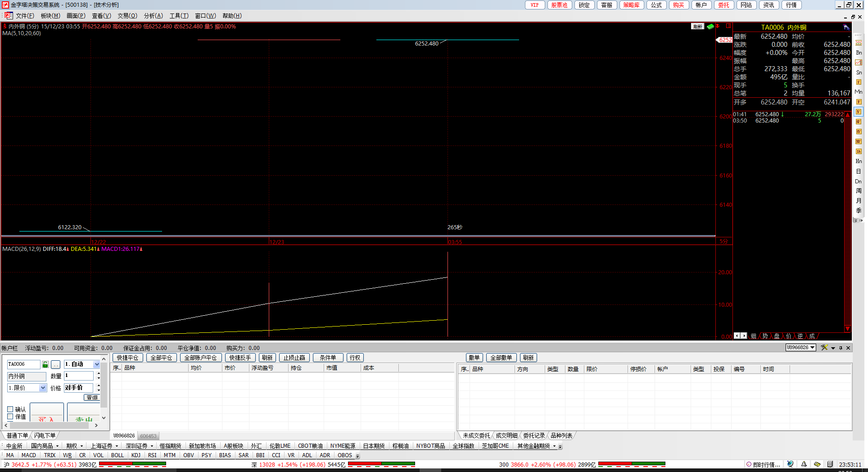Viewport: 868px width, 472px height.
Task: Click the green chip icon above chart
Action: pos(710,27)
